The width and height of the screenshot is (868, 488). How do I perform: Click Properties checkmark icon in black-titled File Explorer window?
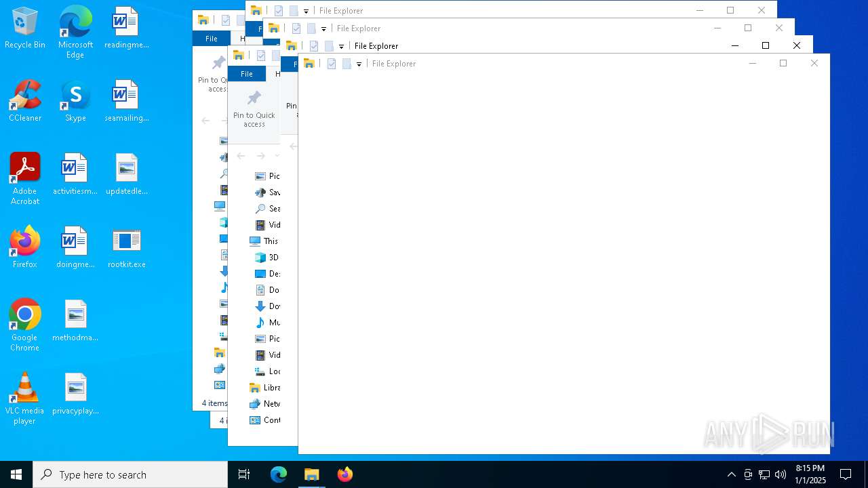[314, 46]
